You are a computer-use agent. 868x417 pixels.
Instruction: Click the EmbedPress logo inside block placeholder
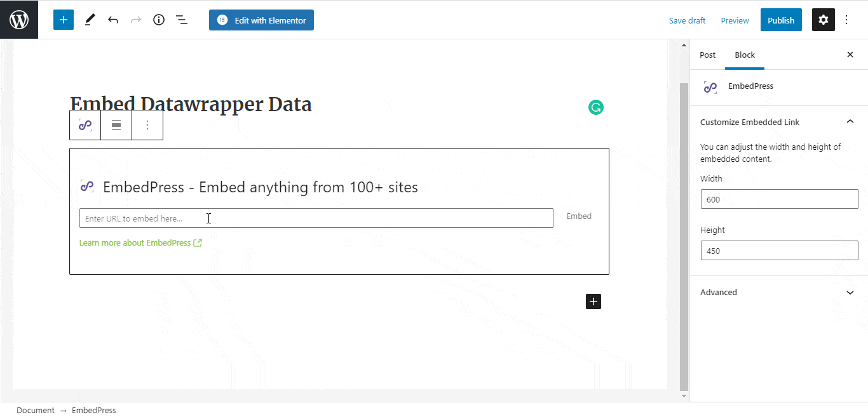(87, 187)
